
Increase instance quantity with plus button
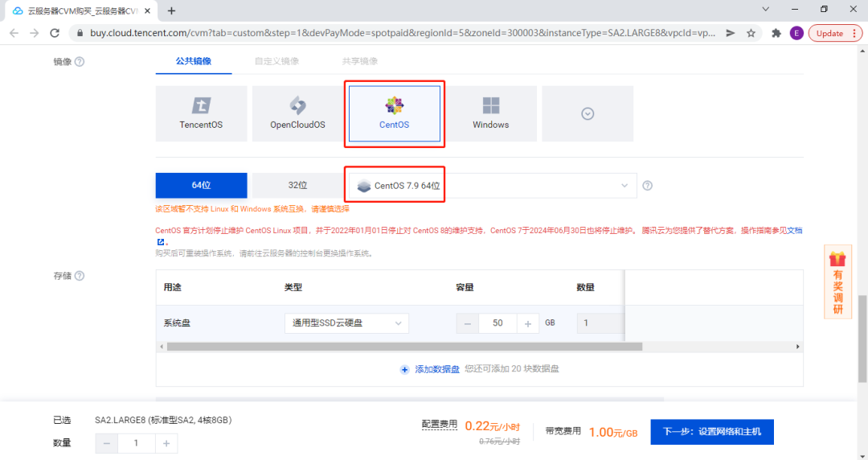click(x=166, y=443)
